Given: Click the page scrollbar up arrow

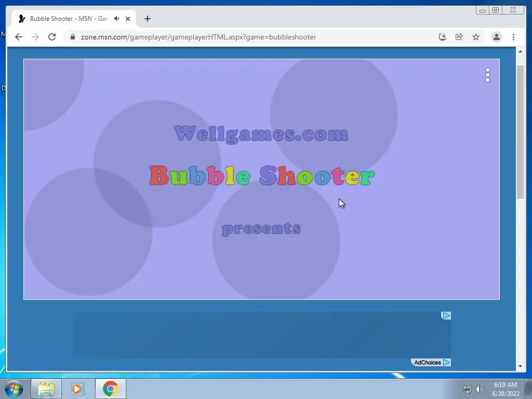Looking at the screenshot, I should (520, 51).
